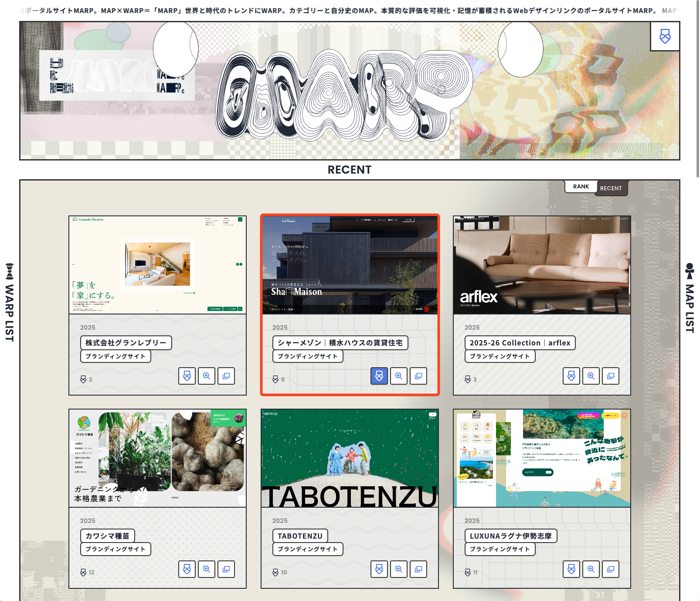Open the LUXUNAラグナ伊勢志摩 title link
700x601 pixels.
click(x=511, y=536)
